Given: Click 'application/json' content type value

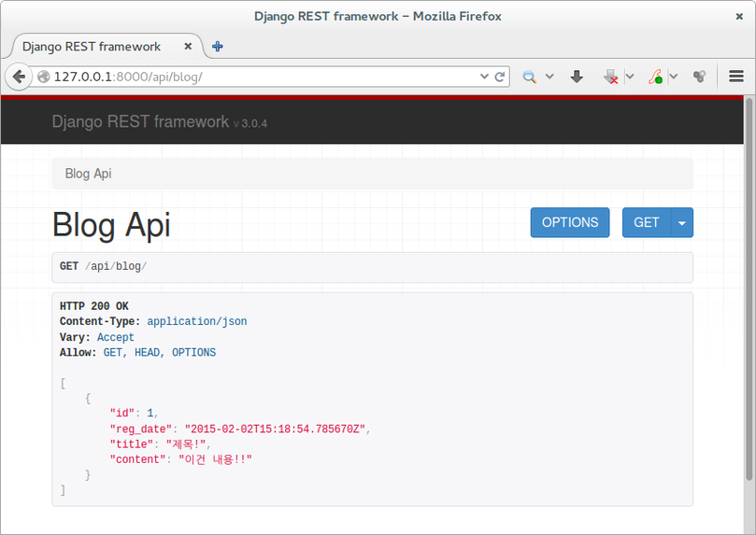Looking at the screenshot, I should coord(197,322).
